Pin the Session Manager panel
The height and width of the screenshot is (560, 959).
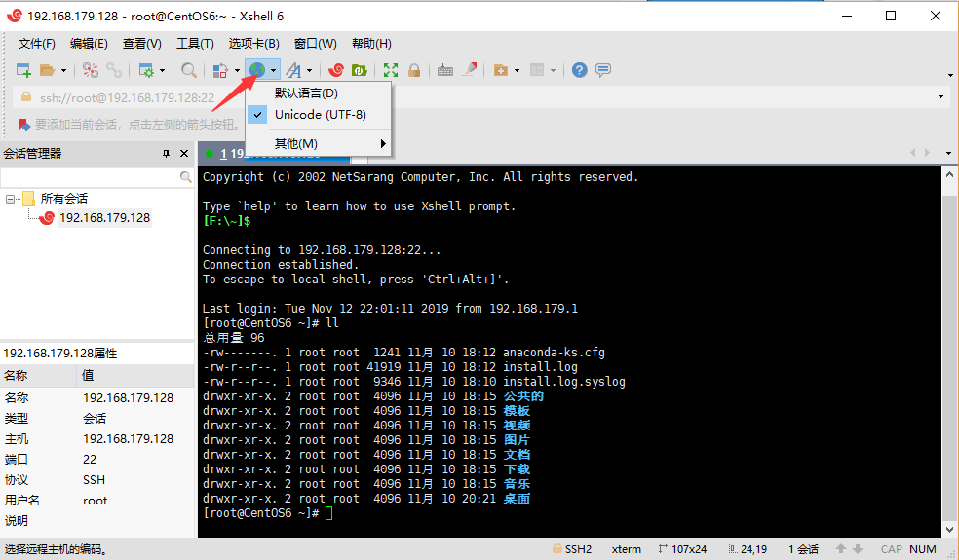click(x=166, y=154)
